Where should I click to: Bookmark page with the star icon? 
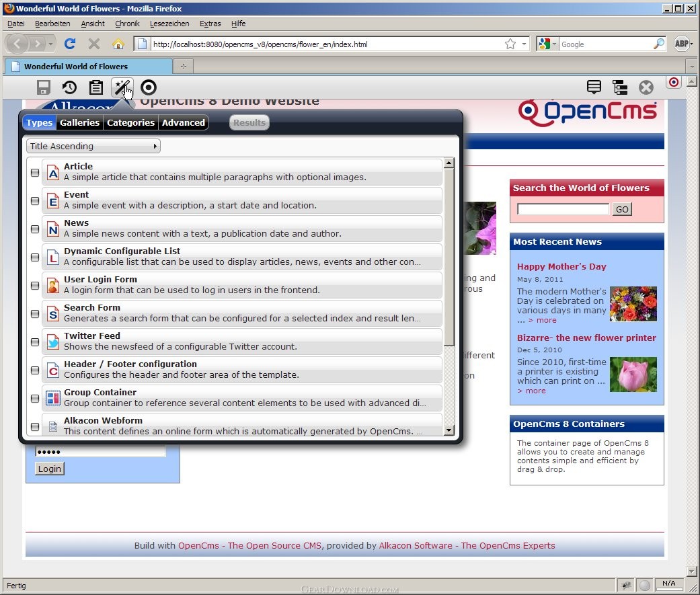(510, 44)
